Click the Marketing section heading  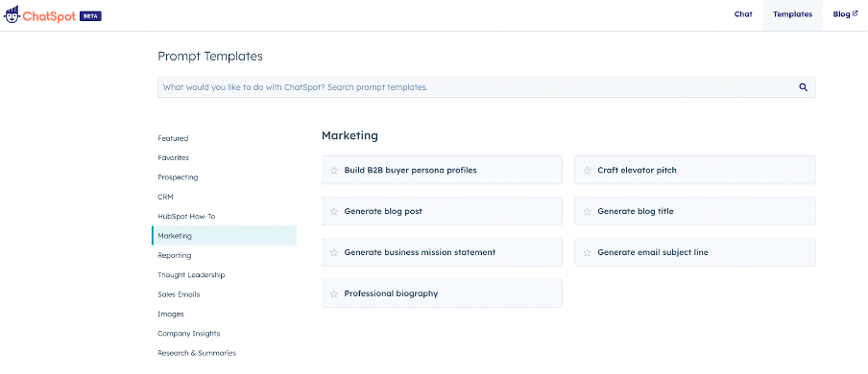tap(350, 135)
